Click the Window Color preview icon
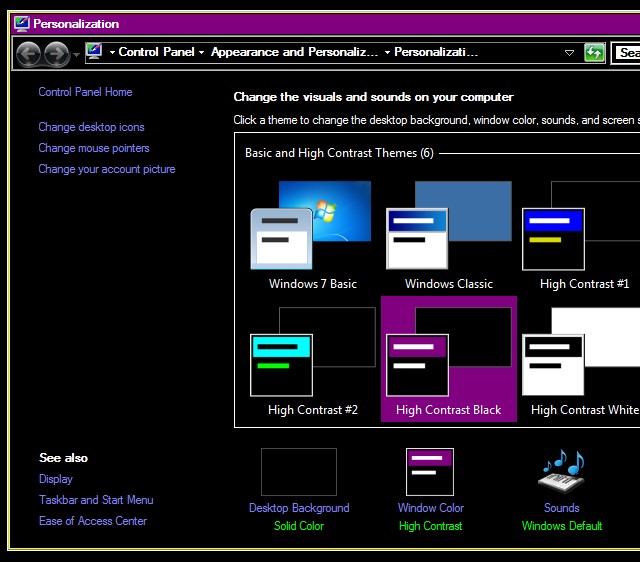The width and height of the screenshot is (640, 562). click(430, 472)
